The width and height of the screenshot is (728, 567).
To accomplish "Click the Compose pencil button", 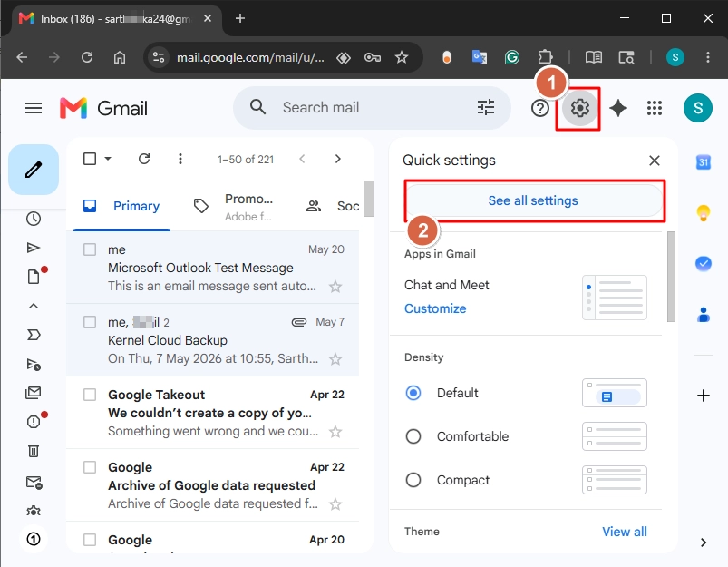I will coord(34,170).
